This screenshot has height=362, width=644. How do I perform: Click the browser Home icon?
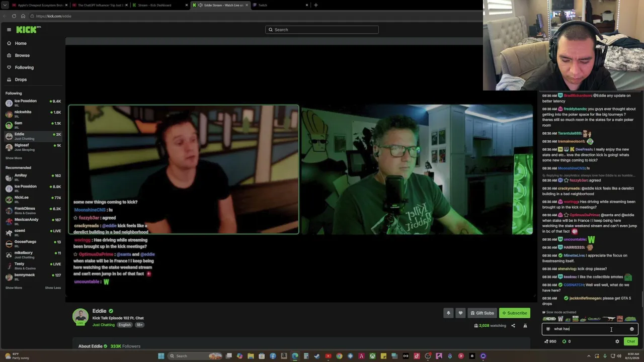click(x=23, y=16)
